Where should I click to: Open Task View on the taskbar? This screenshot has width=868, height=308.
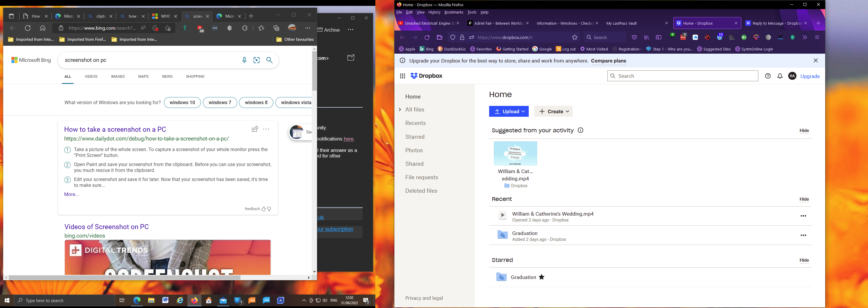tap(122, 301)
